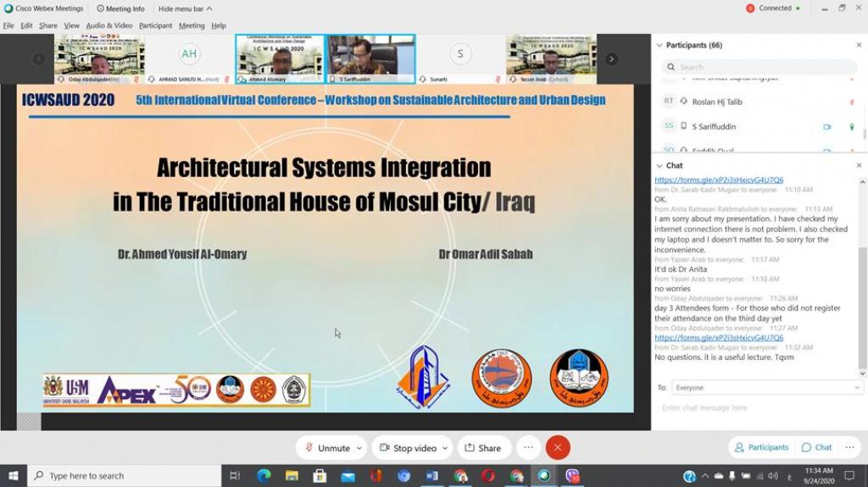Open the Participant menu
The width and height of the screenshot is (868, 487).
coord(155,25)
